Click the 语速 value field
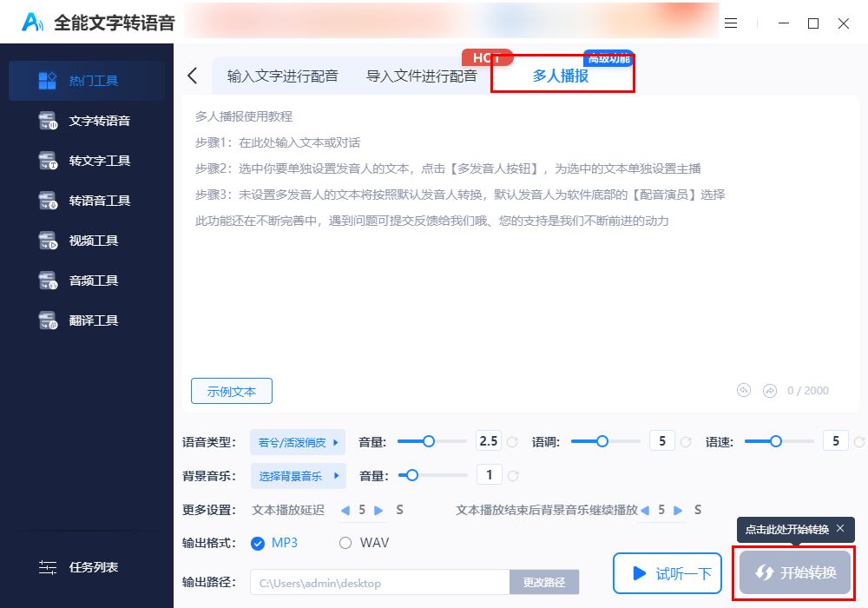 click(x=835, y=440)
